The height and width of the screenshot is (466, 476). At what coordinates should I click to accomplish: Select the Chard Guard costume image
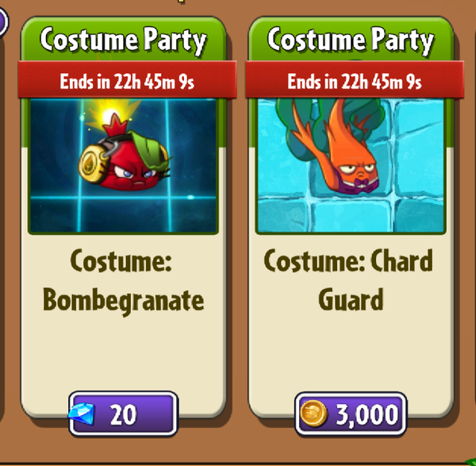pos(351,166)
